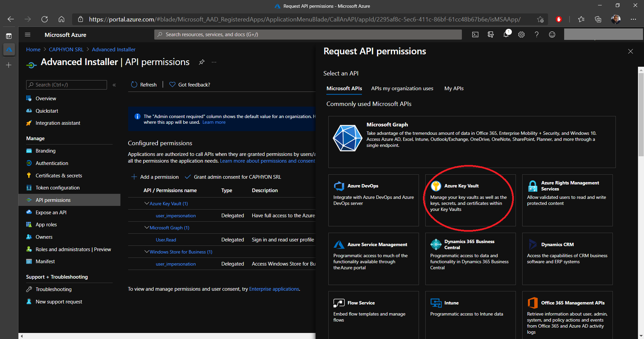644x339 pixels.
Task: Open the feedback smiley icon
Action: click(552, 35)
